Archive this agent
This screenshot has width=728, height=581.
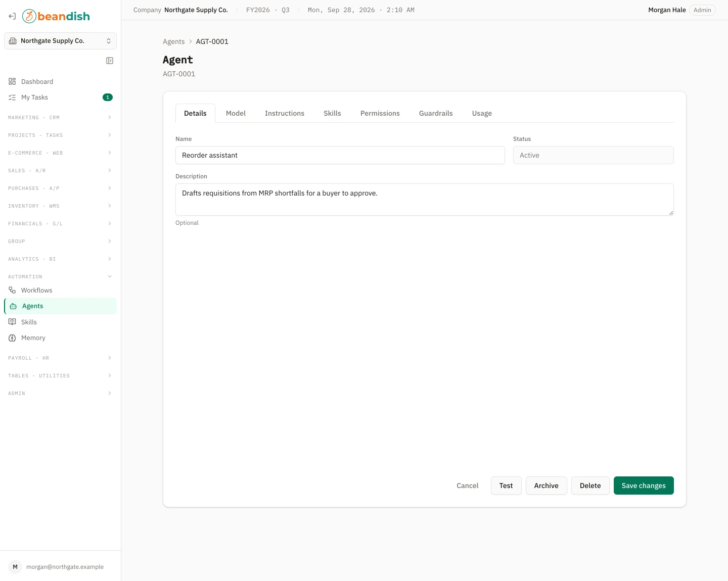[x=547, y=486]
